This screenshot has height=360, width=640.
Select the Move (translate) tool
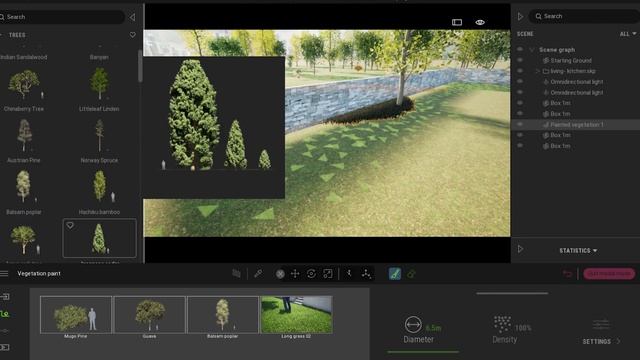click(x=295, y=274)
